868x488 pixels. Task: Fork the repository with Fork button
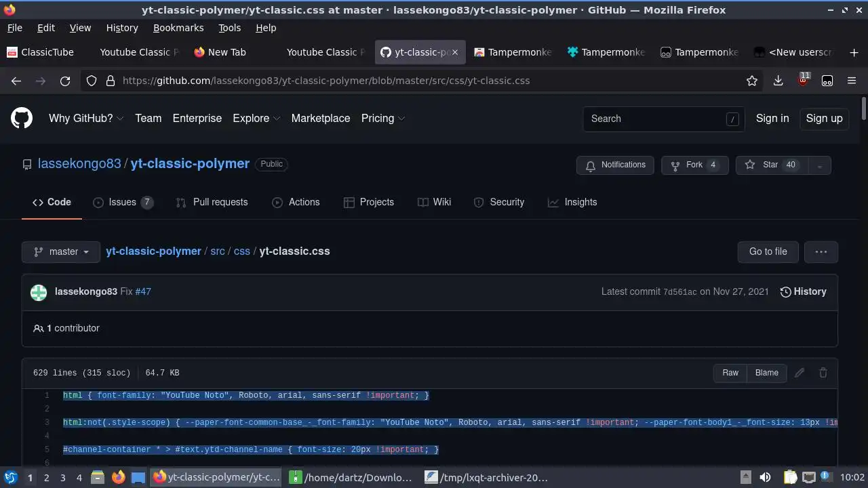tap(694, 165)
